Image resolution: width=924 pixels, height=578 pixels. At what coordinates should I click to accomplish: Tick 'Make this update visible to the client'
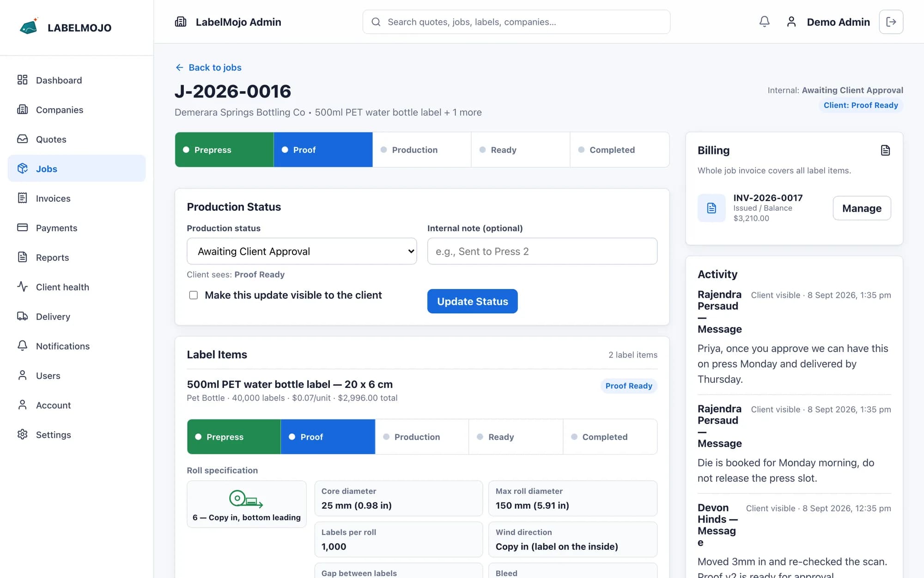click(x=194, y=295)
